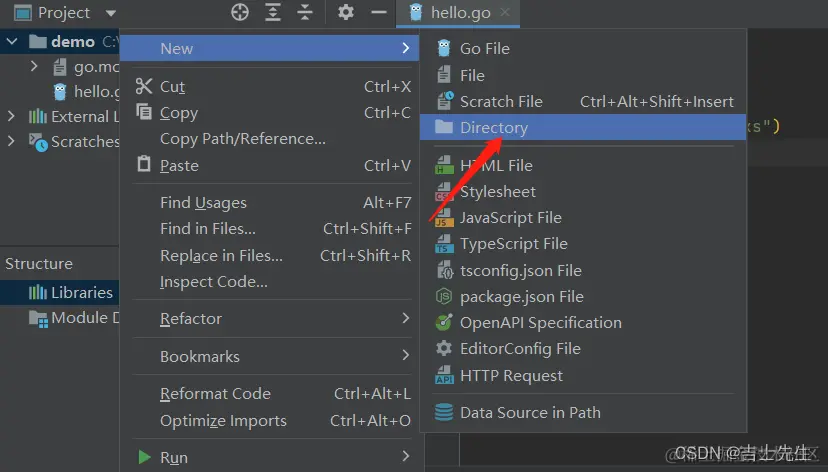This screenshot has height=472, width=828.
Task: Create a new JavaScript File
Action: coord(583,218)
